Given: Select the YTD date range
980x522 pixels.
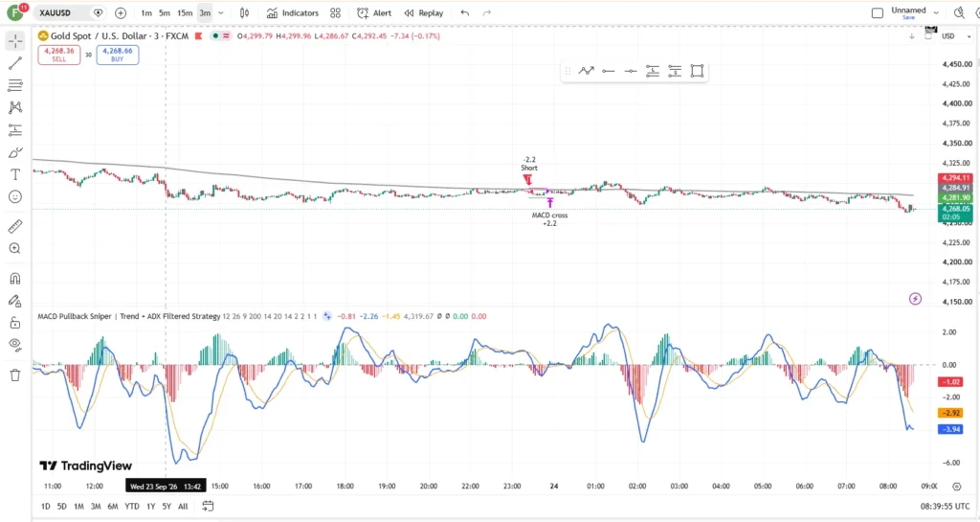Looking at the screenshot, I should coord(132,507).
